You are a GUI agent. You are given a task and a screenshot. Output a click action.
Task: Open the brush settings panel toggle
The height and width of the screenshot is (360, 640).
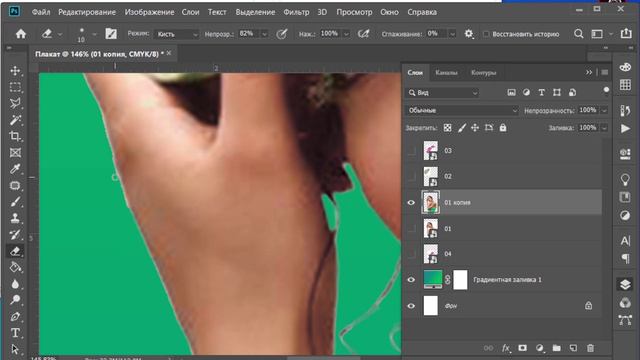click(111, 34)
